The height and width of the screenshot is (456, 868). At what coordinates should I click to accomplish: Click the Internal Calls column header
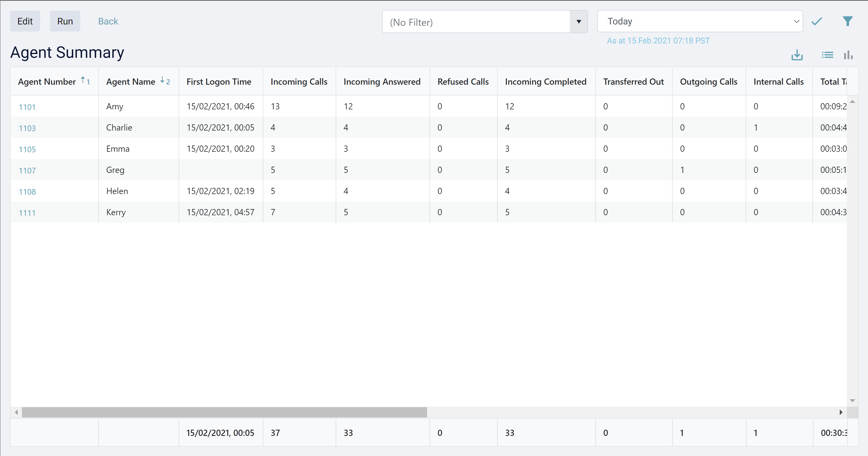(779, 81)
